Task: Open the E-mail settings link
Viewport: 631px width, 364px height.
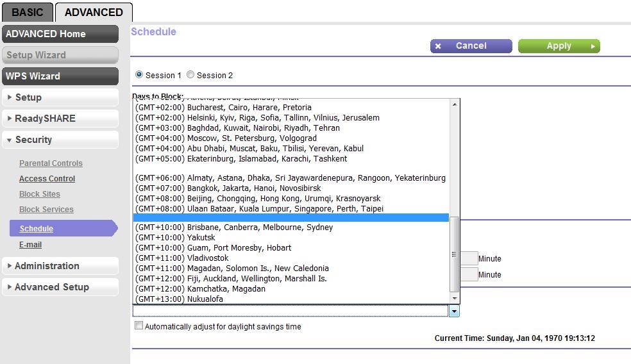Action: click(30, 245)
